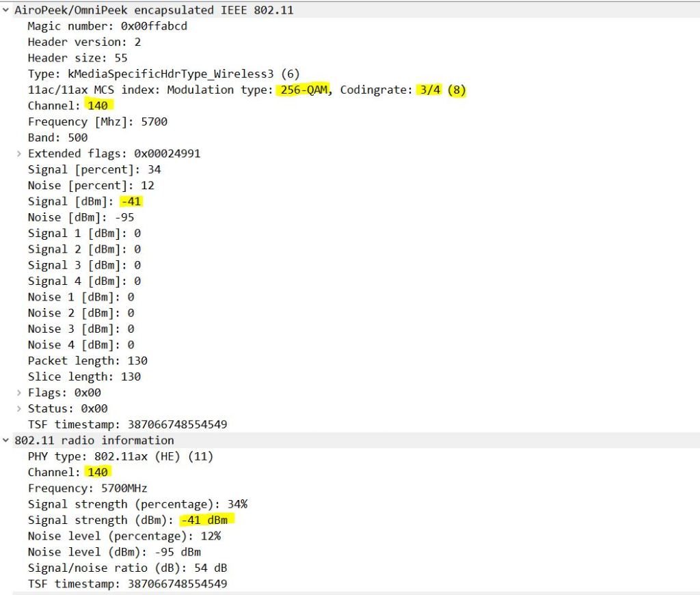Select the Frequency [Mhz]: 5700 field
700x595 pixels.
pyautogui.click(x=97, y=122)
